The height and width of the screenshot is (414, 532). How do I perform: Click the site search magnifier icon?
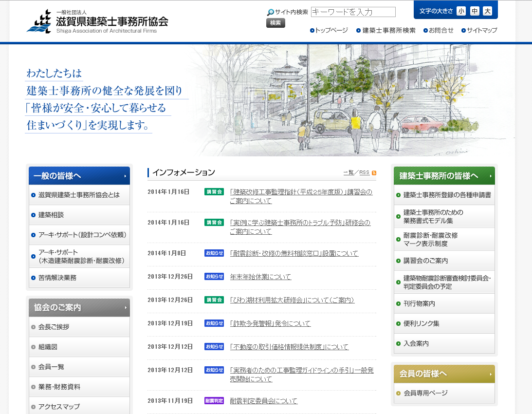pos(271,12)
